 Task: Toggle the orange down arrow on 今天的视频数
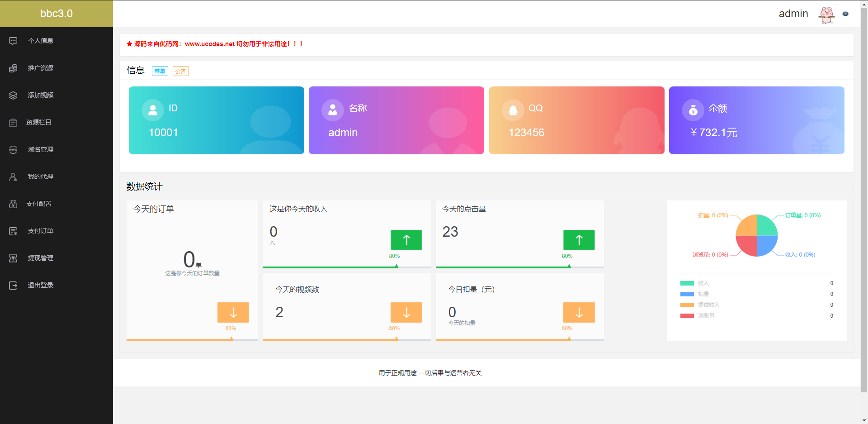(406, 312)
